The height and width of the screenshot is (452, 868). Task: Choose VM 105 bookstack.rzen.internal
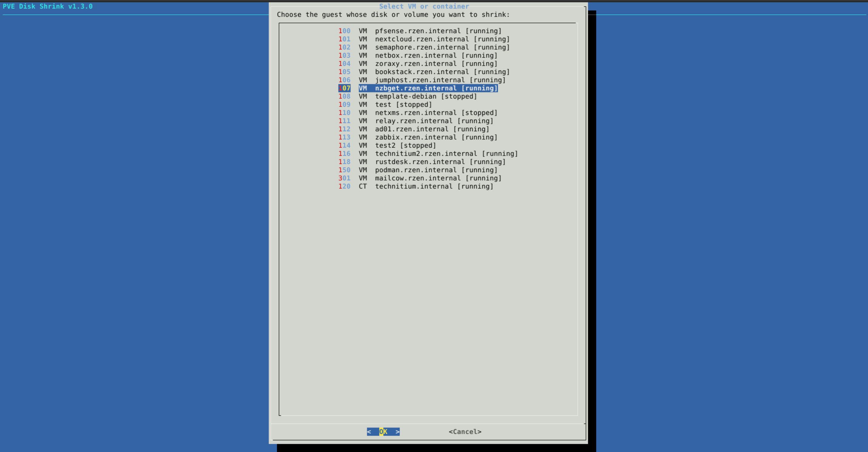[x=424, y=72]
